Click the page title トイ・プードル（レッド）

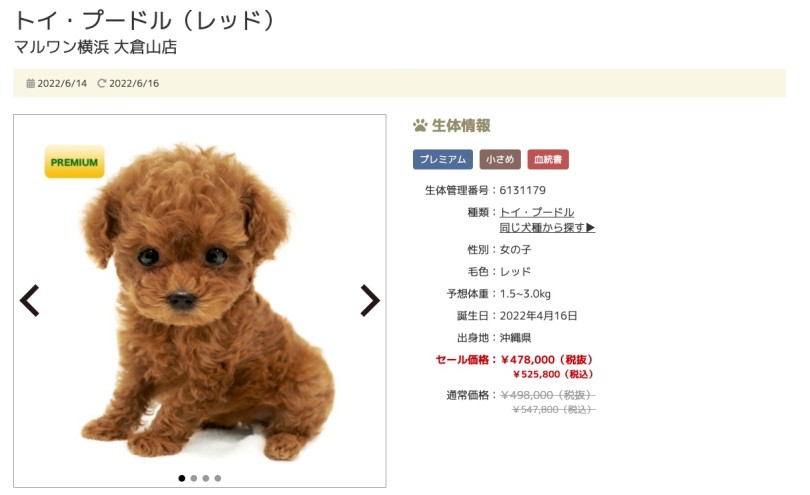point(145,21)
